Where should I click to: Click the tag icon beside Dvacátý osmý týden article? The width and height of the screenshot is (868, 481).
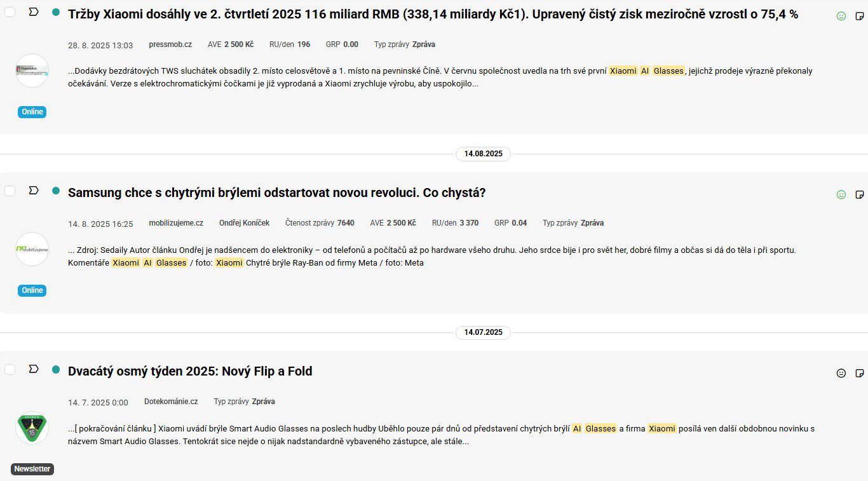[34, 369]
